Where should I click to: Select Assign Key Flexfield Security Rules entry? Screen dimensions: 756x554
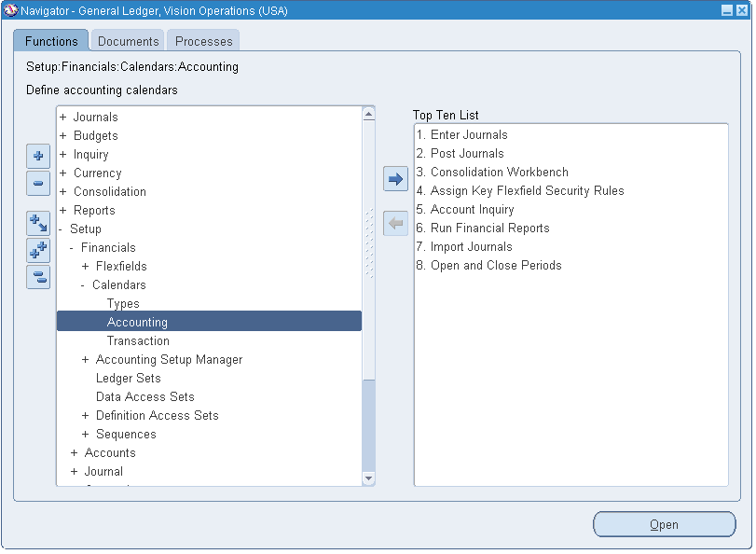(520, 190)
